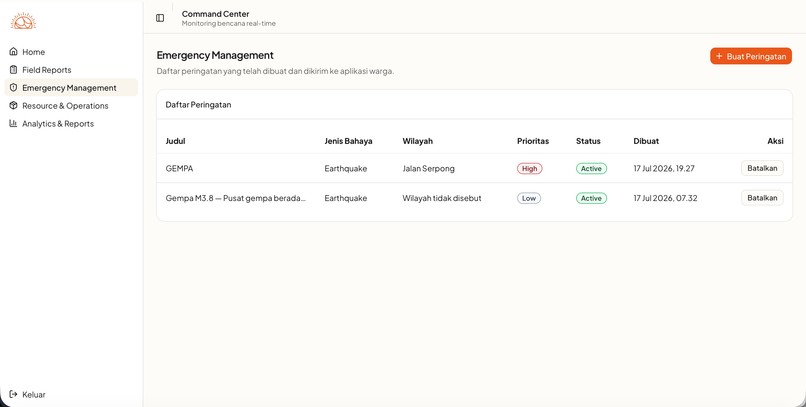Viewport: 806px width, 407px height.
Task: Click the 17 Jul 2026, 07.32 date
Action: [x=665, y=198]
